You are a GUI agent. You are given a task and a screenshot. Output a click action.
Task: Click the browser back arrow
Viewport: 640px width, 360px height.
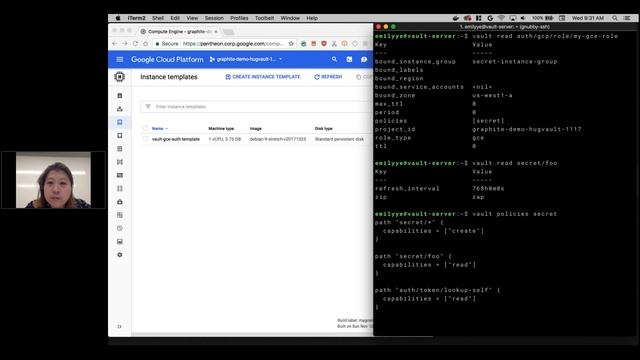[x=115, y=44]
